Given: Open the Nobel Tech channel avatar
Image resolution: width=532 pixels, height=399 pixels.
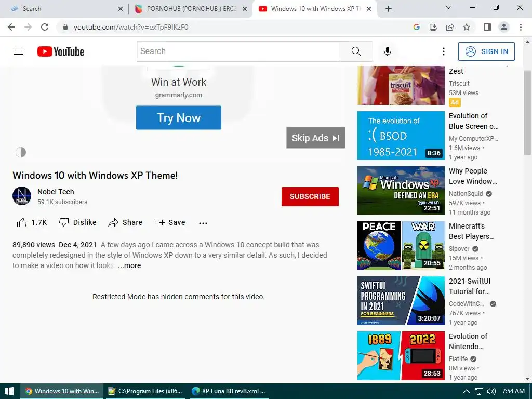Looking at the screenshot, I should pos(22,196).
